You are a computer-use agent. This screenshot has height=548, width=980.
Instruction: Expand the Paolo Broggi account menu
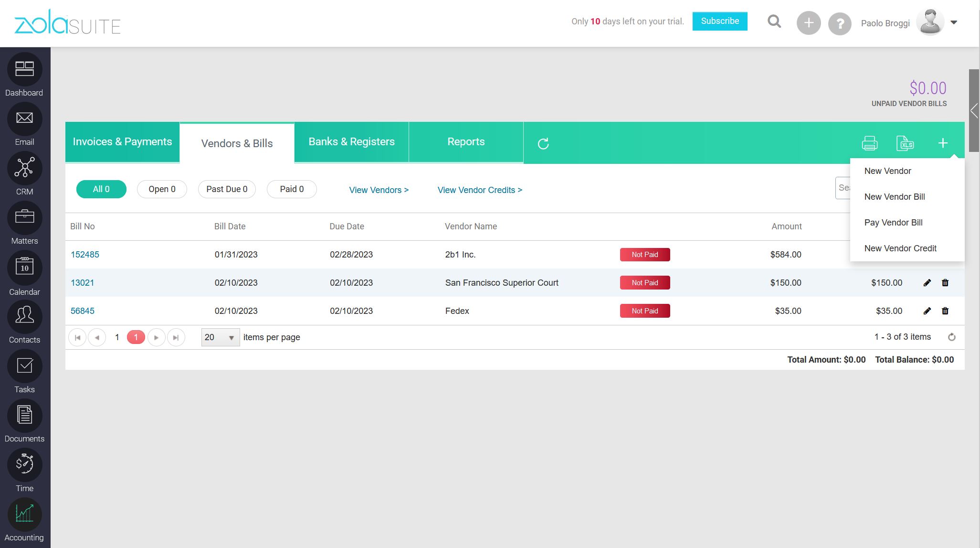(x=953, y=22)
